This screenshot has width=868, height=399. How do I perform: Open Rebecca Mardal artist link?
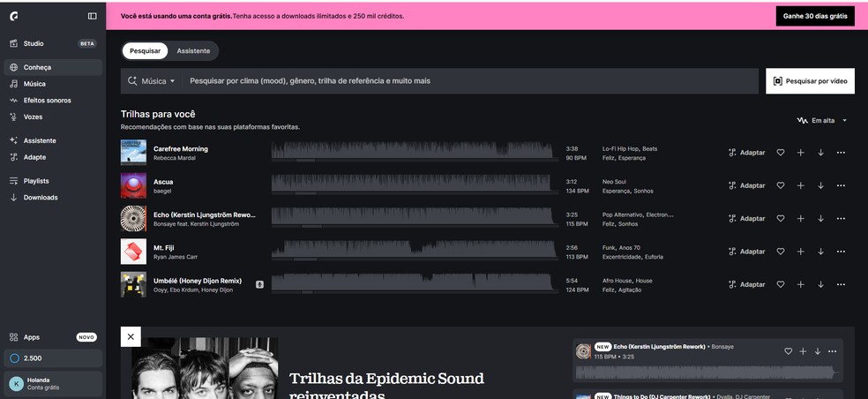(175, 158)
